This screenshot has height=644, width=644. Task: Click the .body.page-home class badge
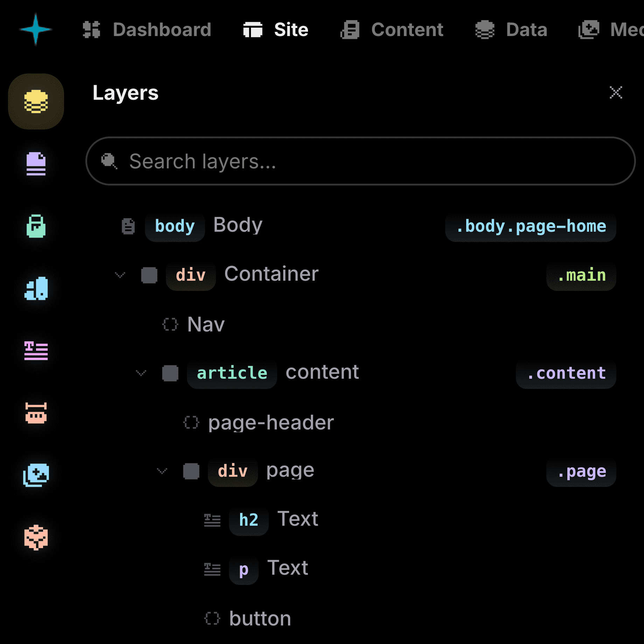coord(531,226)
